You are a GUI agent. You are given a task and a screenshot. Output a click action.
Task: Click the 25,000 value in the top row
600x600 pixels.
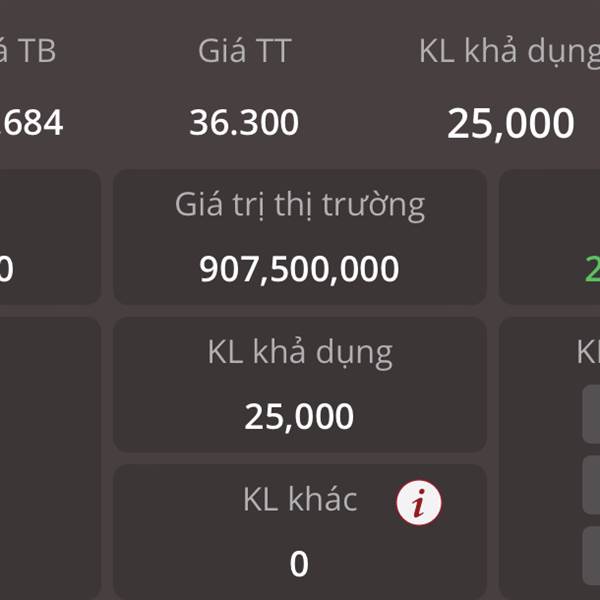tap(510, 124)
